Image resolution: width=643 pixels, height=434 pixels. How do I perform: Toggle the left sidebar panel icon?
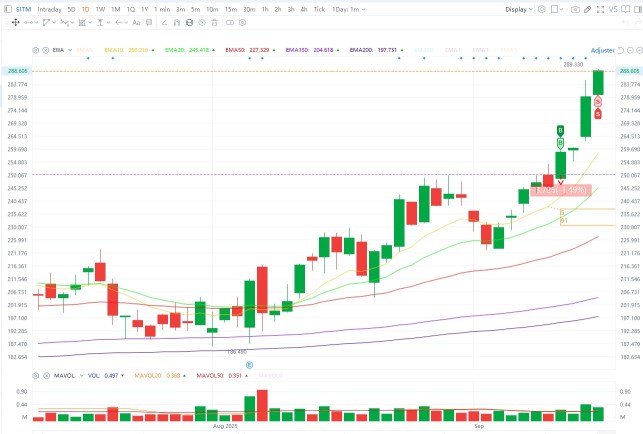pos(8,9)
